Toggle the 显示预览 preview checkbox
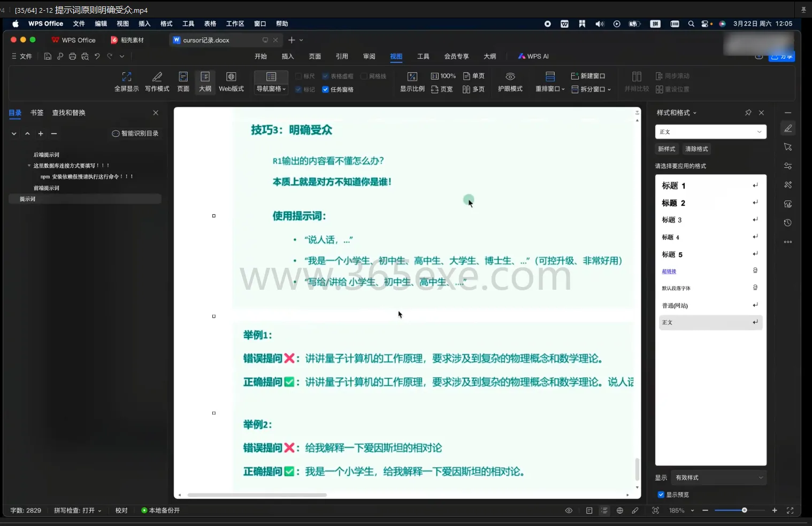The height and width of the screenshot is (526, 812). 661,494
